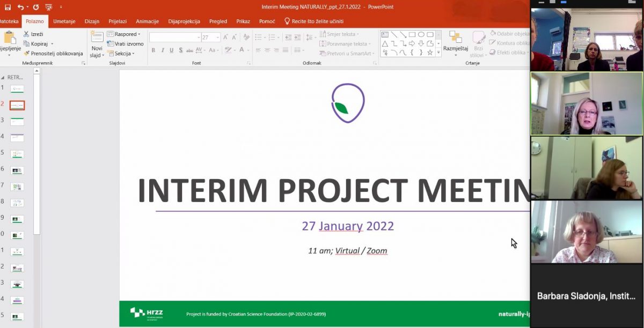This screenshot has height=328, width=644.
Task: Select slide 6 thumbnail in slide panel
Action: coord(17,170)
